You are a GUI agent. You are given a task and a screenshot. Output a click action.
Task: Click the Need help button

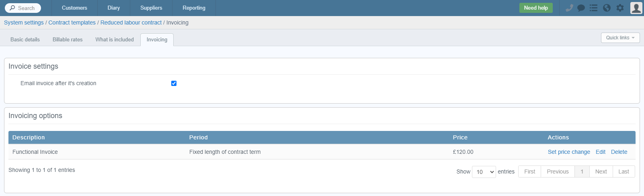point(536,8)
